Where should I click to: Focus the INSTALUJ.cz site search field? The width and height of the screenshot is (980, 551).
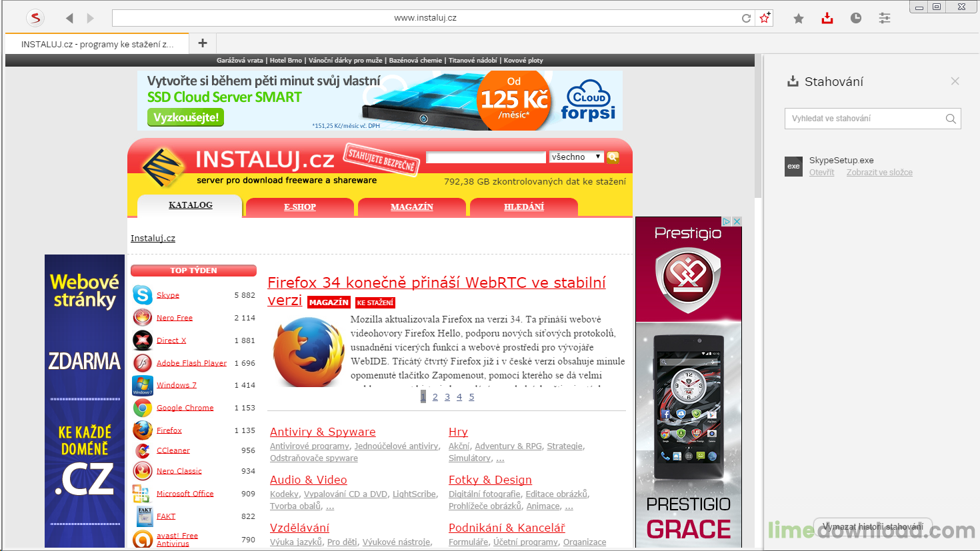pyautogui.click(x=486, y=157)
